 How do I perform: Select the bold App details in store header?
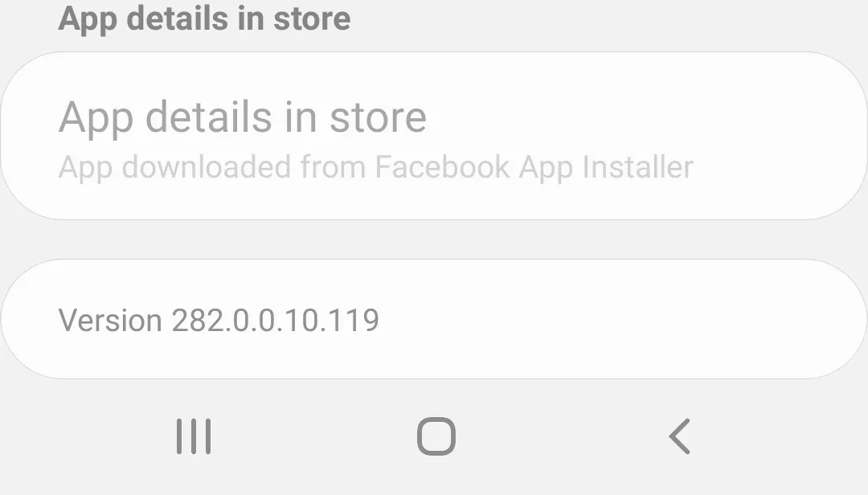204,18
